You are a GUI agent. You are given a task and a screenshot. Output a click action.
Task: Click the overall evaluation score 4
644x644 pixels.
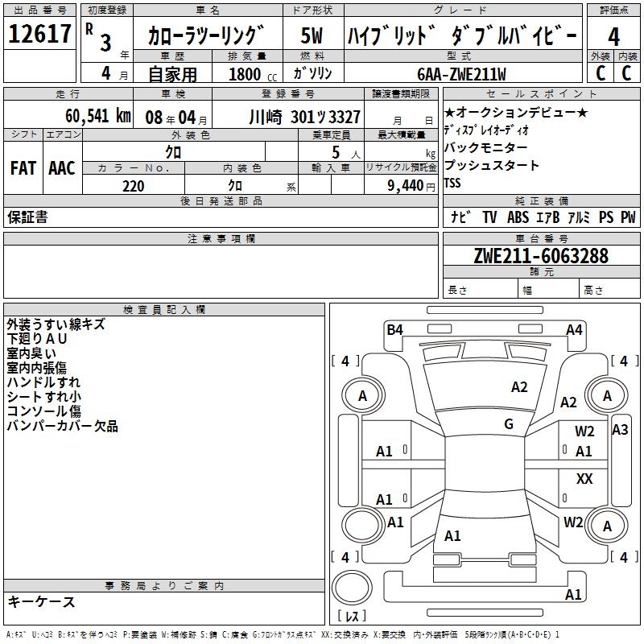[613, 36]
